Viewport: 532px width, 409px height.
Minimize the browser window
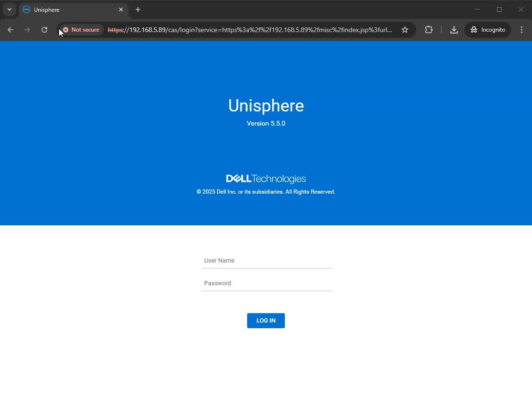478,9
